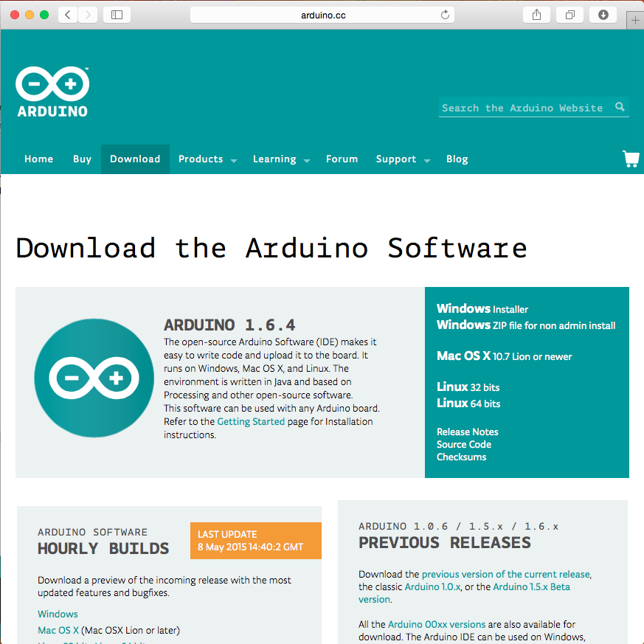This screenshot has width=644, height=644.
Task: Click the search magnifier icon
Action: (620, 107)
